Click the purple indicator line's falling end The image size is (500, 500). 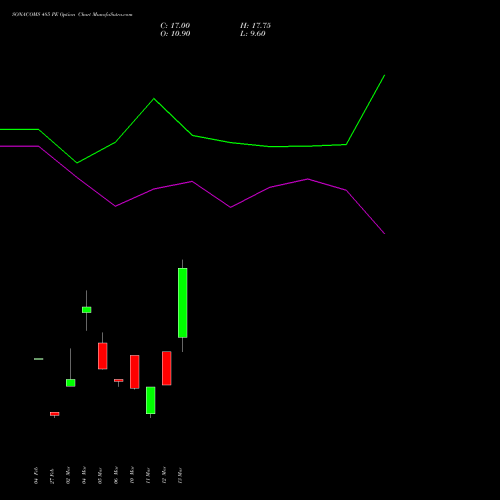click(384, 233)
